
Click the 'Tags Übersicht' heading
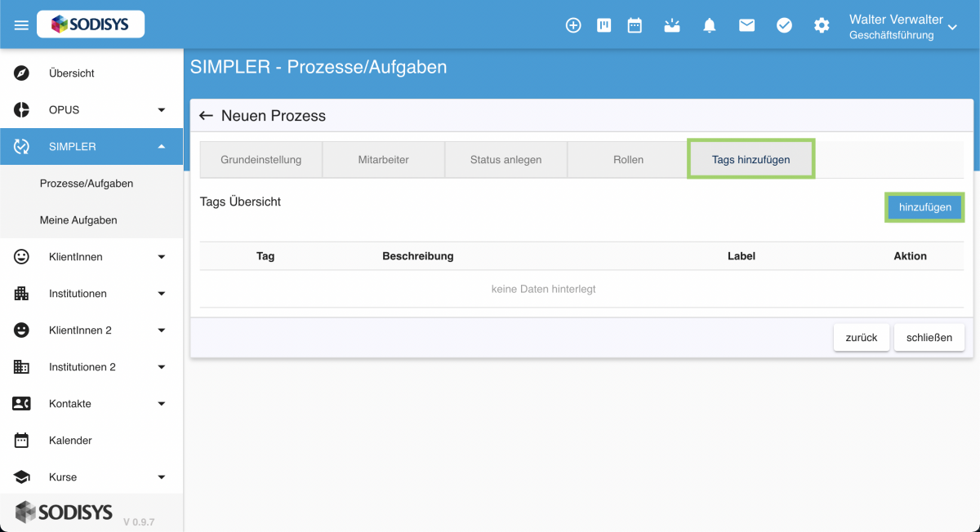pyautogui.click(x=240, y=202)
